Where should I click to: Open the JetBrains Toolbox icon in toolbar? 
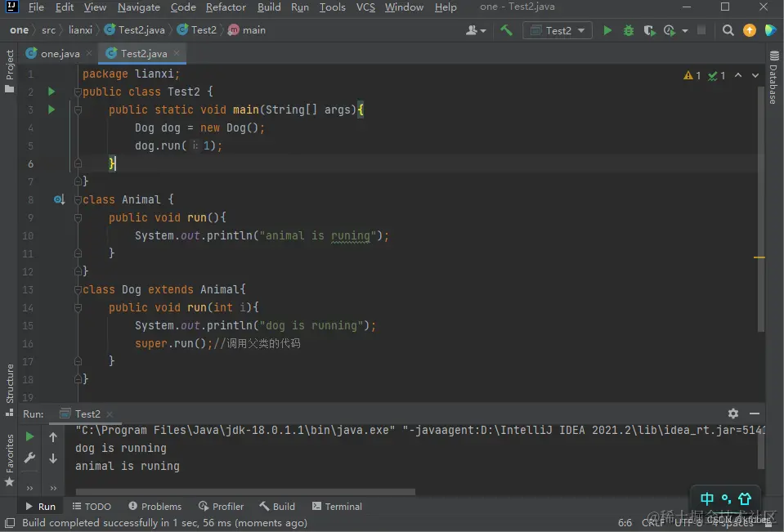770,30
